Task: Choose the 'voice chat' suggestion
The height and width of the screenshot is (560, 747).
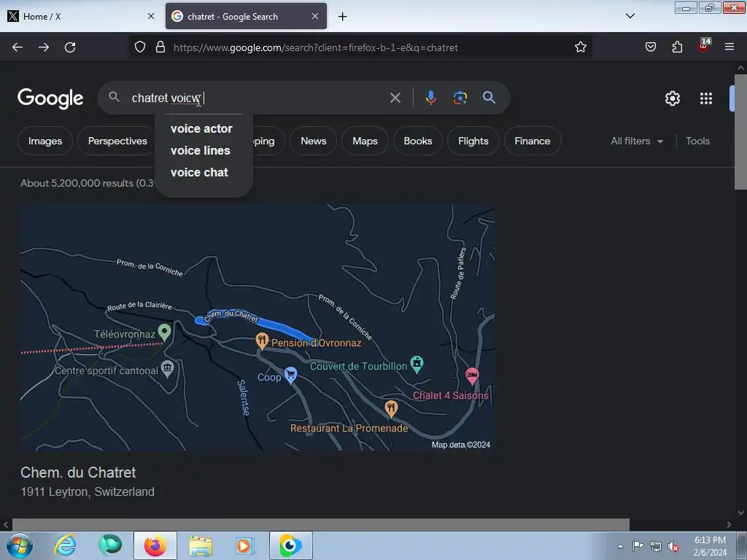Action: (x=199, y=172)
